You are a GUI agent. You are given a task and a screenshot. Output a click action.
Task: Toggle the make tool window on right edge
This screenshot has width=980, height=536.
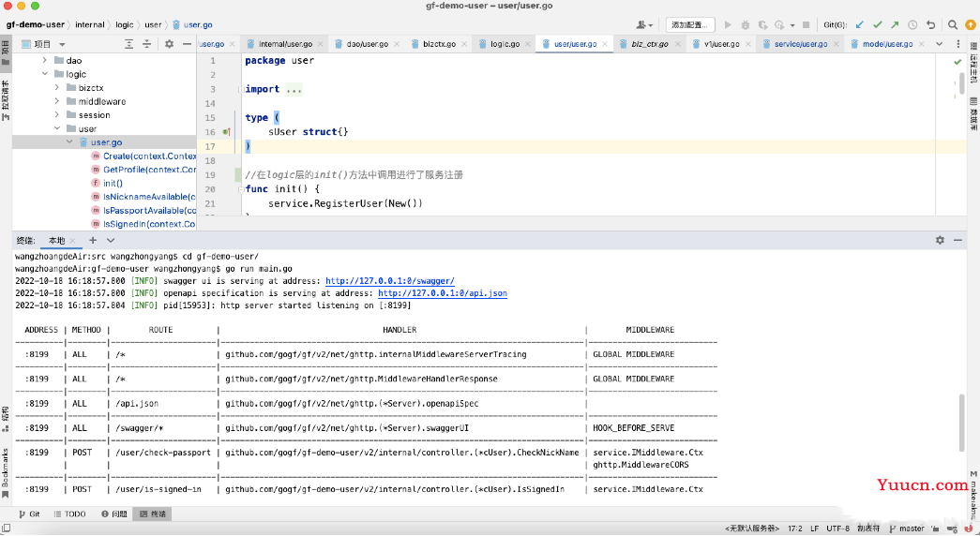pos(973,494)
